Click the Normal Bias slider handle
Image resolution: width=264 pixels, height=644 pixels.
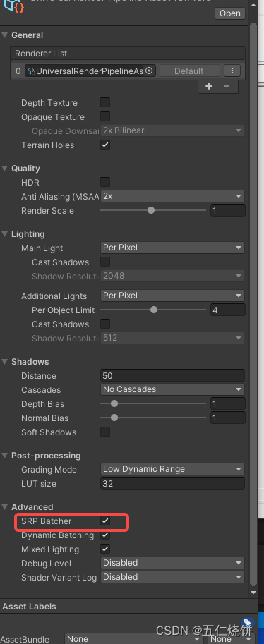[x=114, y=418]
